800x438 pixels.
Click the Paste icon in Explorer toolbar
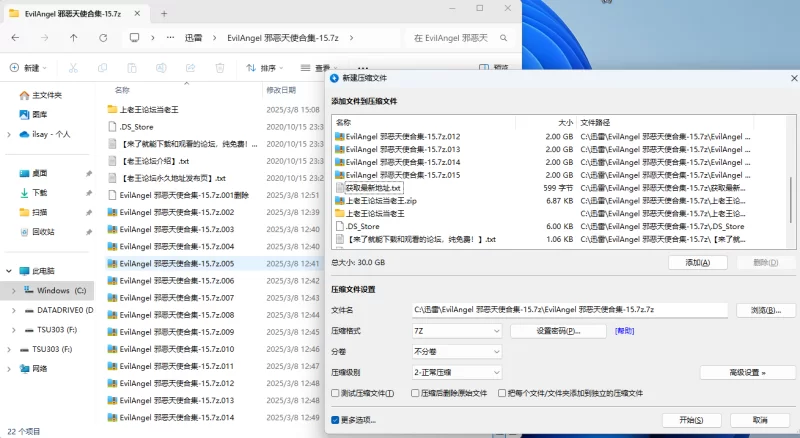click(132, 68)
